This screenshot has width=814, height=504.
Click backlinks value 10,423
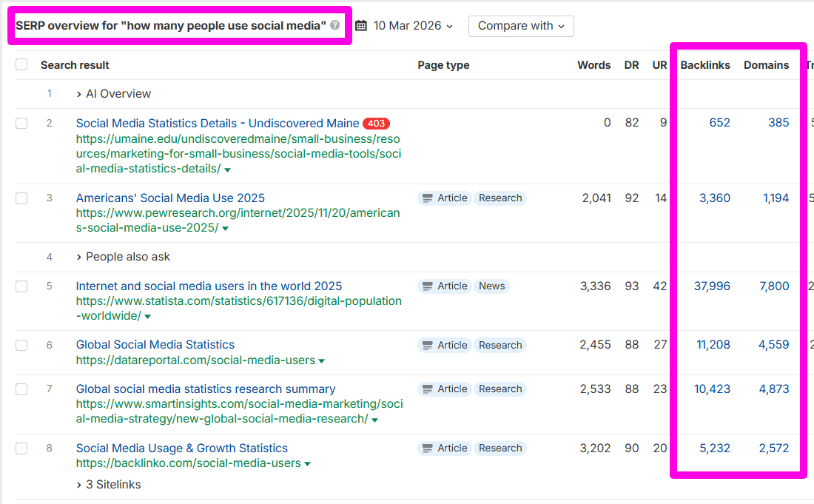[x=712, y=389]
